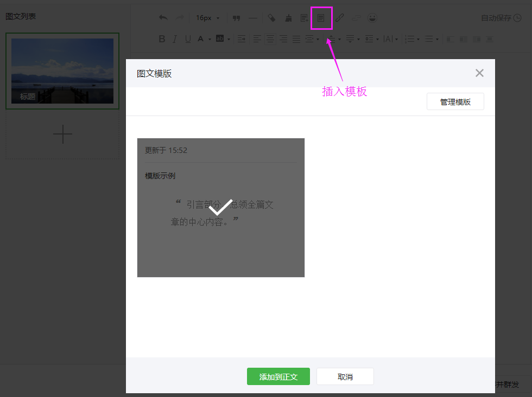Open the emoji smiley picker
The width and height of the screenshot is (532, 397).
coord(372,18)
